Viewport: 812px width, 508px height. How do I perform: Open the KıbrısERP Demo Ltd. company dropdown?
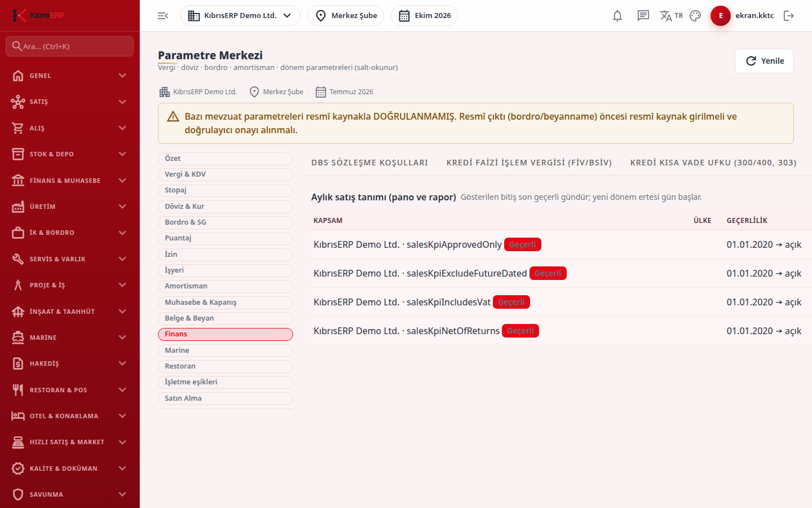240,16
